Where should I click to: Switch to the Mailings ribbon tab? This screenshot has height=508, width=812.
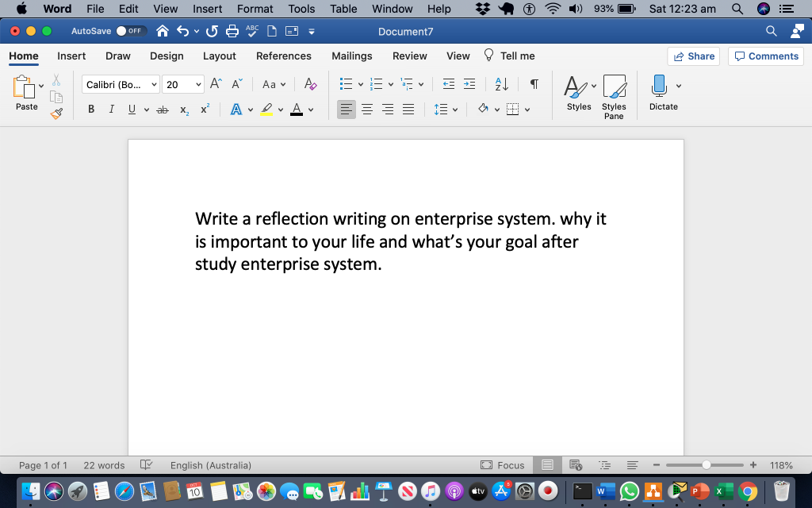[x=351, y=56]
